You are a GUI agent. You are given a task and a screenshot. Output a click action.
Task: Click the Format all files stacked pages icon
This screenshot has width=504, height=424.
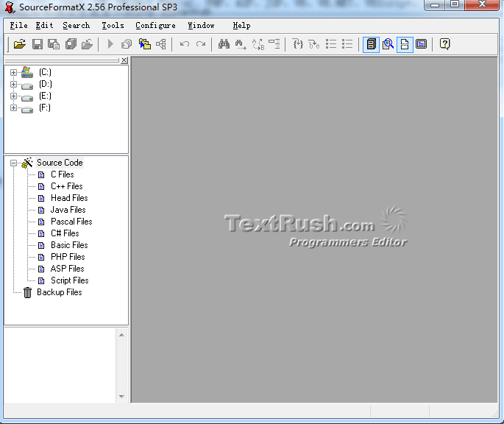[x=127, y=44]
